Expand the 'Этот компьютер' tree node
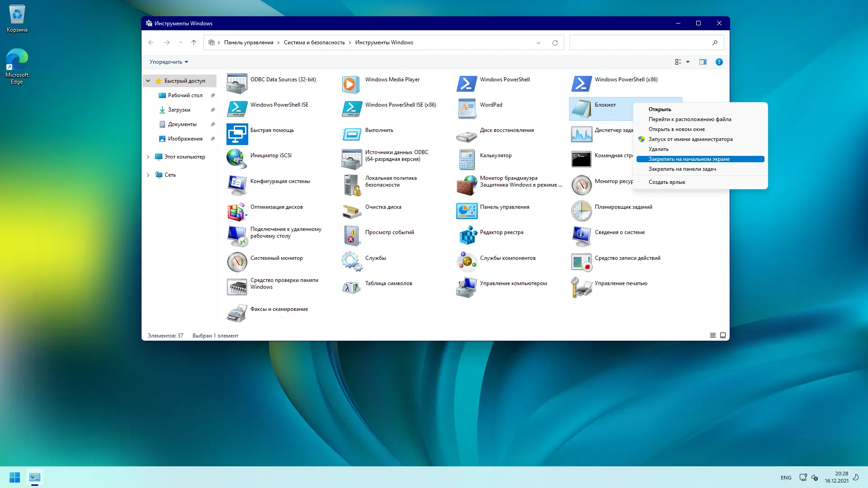Screen dimensions: 868x488 tap(148, 157)
